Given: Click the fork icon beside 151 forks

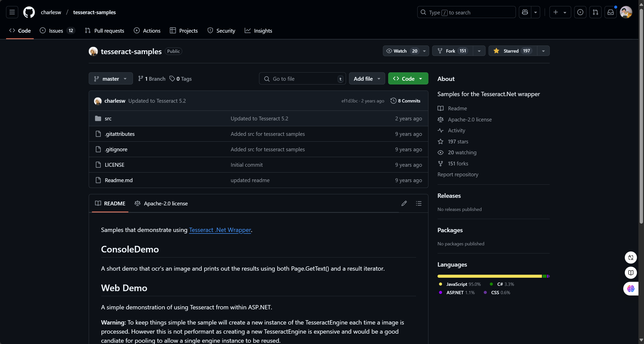Looking at the screenshot, I should [x=441, y=164].
